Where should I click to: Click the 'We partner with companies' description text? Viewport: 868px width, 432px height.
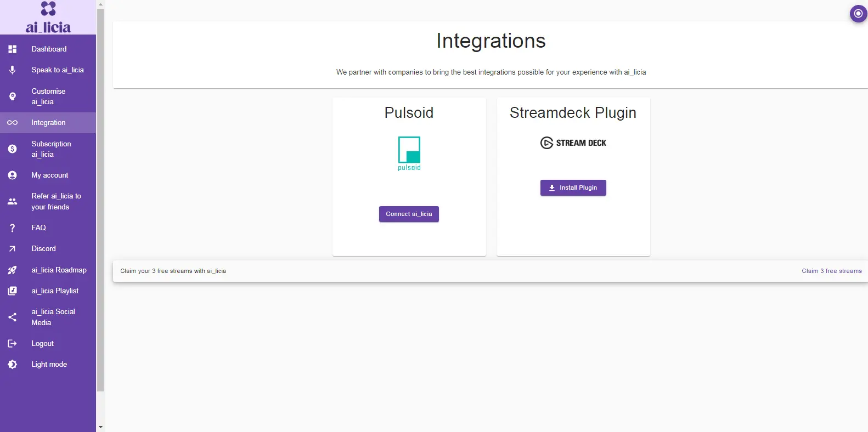tap(491, 72)
